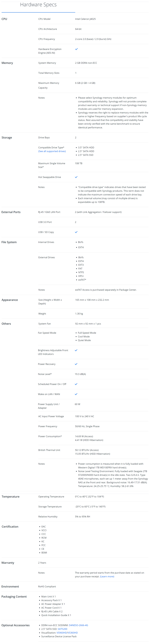Click the Wake on LAN / WAN checkmark
This screenshot has width=150, height=644.
[x=76, y=394]
